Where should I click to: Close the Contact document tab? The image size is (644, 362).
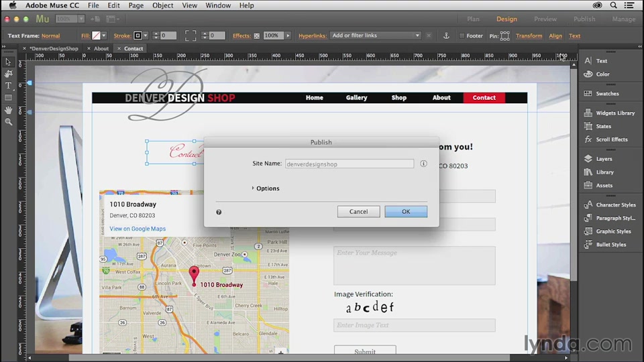coord(119,48)
